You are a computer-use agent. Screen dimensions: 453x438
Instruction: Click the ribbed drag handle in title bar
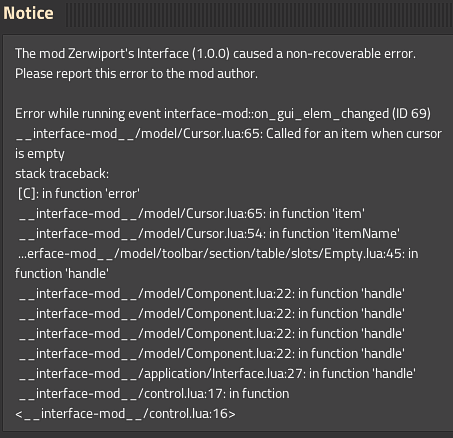pos(259,14)
